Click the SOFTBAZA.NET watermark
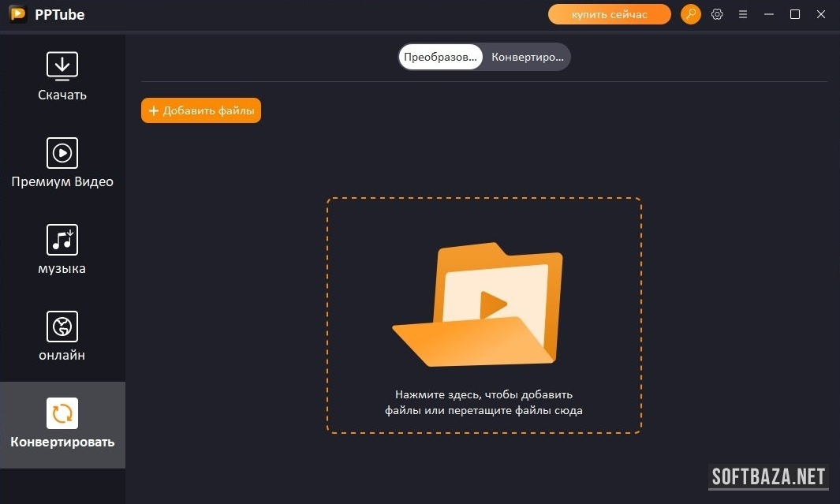Screen dimensions: 840x504 (768, 476)
